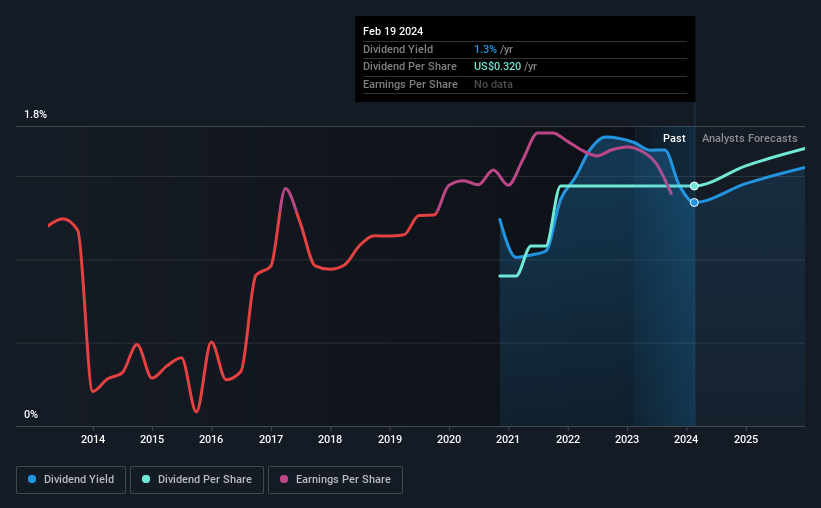The image size is (821, 508).
Task: Click the blue Dividend Yield legend dot
Action: (x=32, y=479)
